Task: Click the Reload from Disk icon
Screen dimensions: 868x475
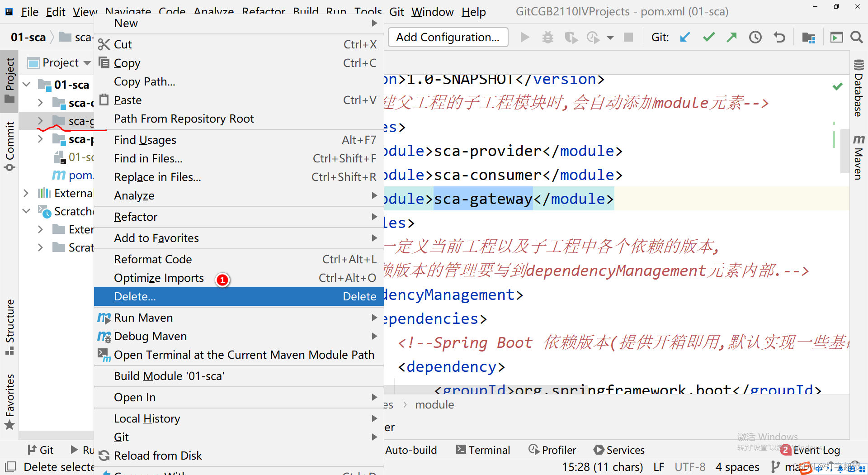Action: click(104, 456)
